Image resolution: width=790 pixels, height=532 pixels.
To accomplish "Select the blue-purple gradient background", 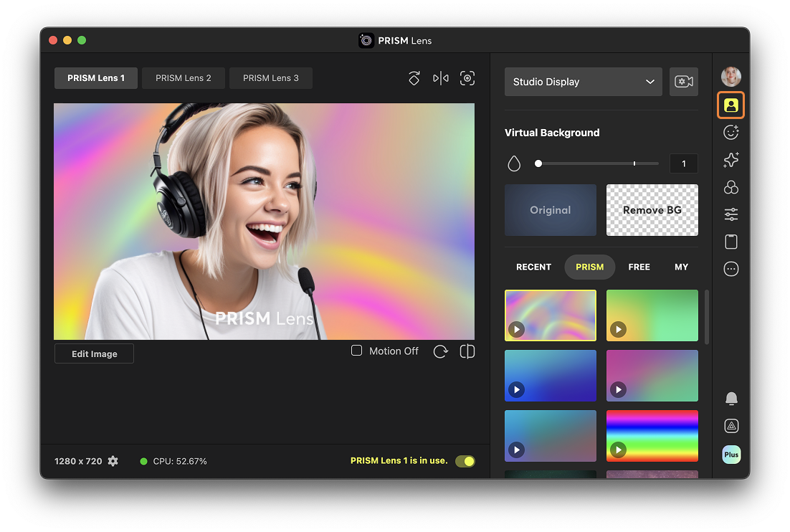I will click(550, 376).
